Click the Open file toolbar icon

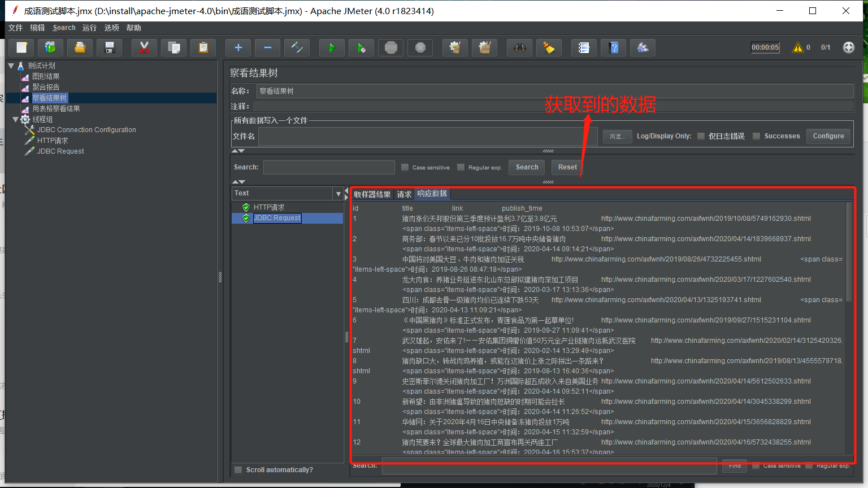(x=80, y=47)
